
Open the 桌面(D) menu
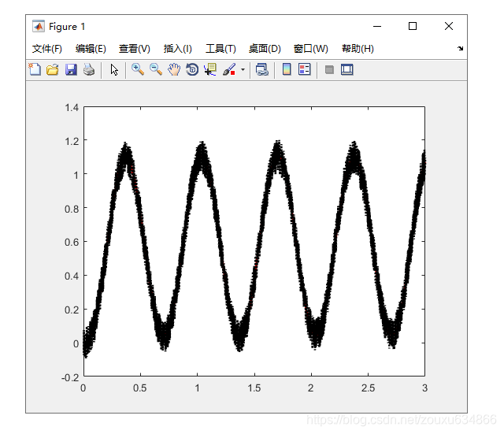[x=265, y=49]
